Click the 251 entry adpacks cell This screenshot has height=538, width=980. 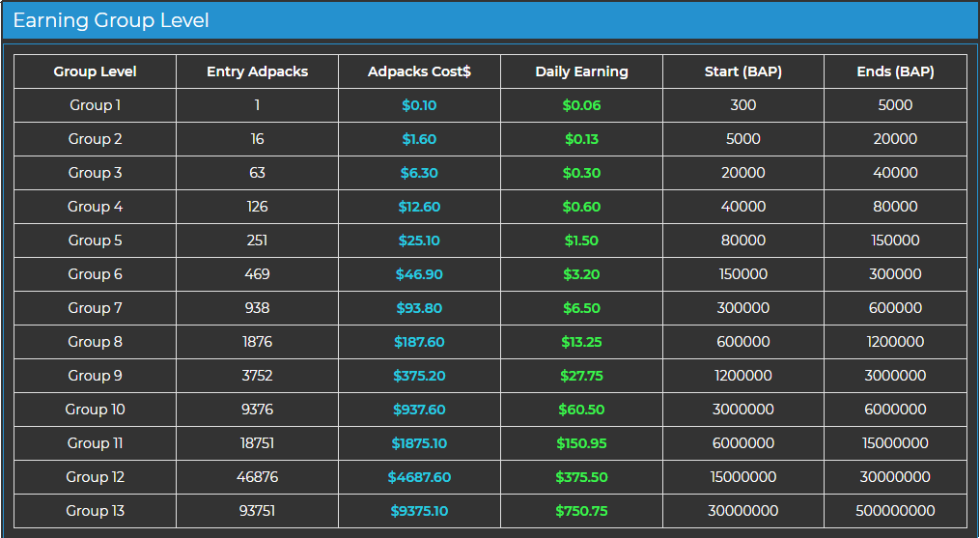tap(257, 241)
